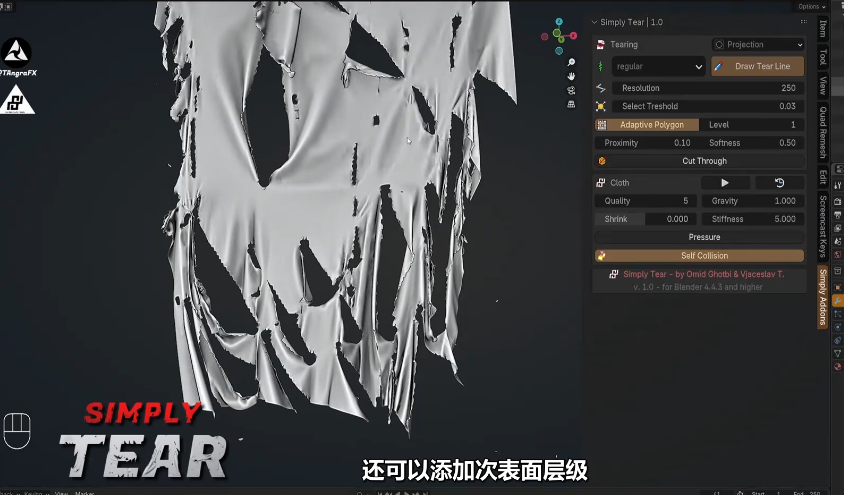Image resolution: width=844 pixels, height=495 pixels.
Task: Click the negative Z axis gizmo dot
Action: point(559,51)
